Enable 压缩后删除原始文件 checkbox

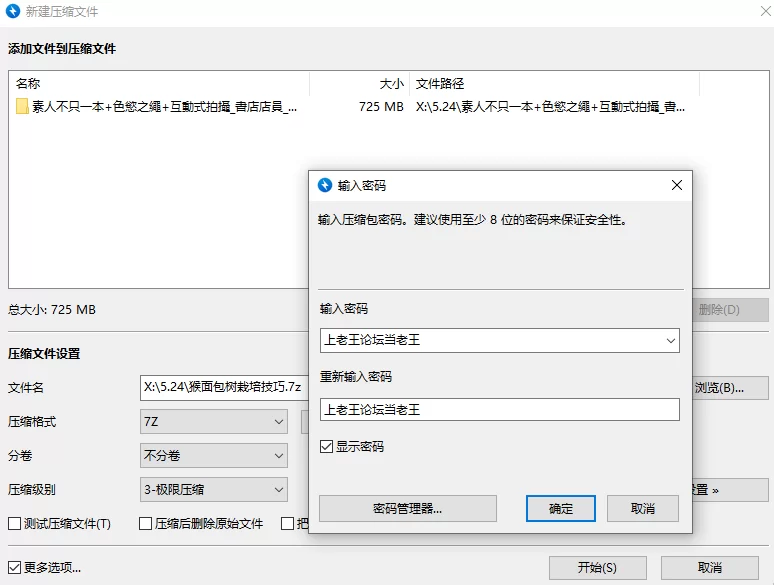[145, 523]
